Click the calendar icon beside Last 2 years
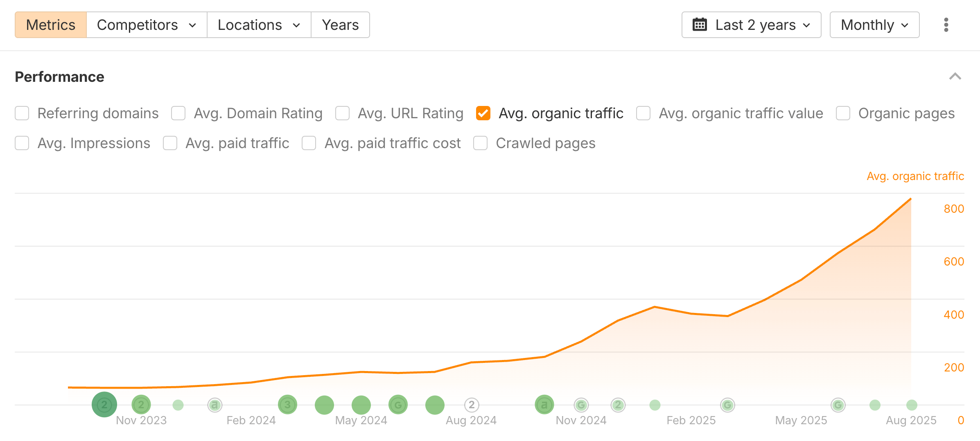980x441 pixels. coord(700,25)
